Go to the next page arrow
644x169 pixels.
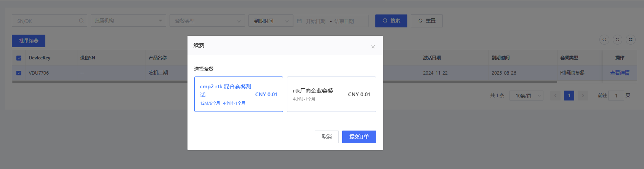(583, 96)
